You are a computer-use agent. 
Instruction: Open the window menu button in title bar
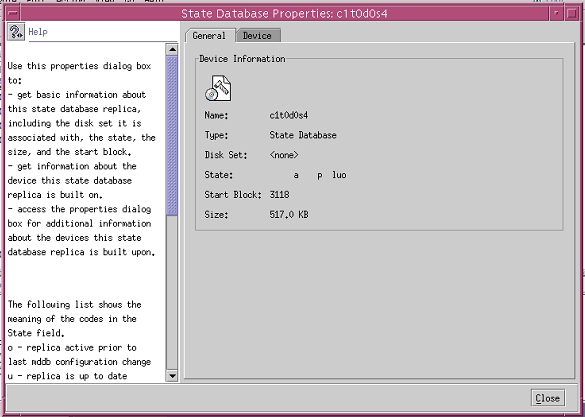[x=13, y=14]
